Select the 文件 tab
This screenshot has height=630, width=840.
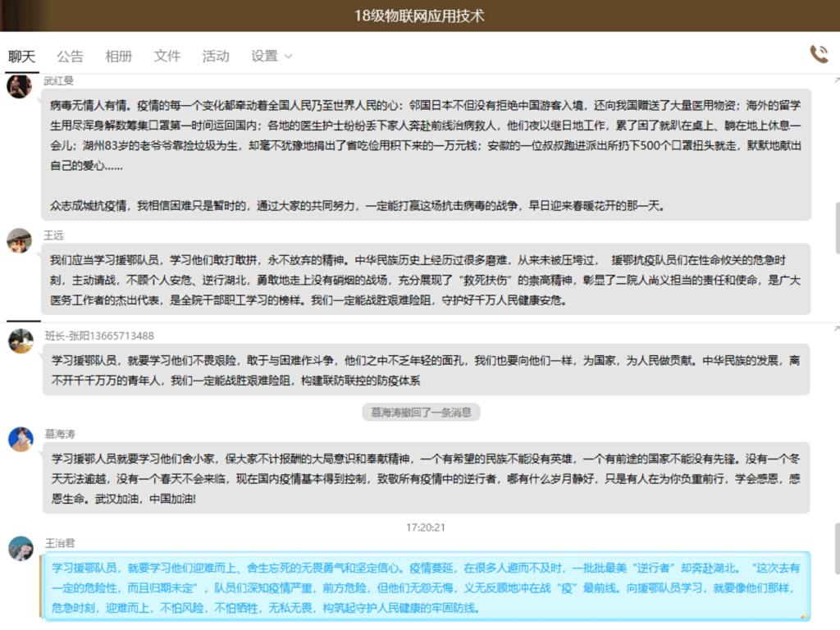click(167, 56)
